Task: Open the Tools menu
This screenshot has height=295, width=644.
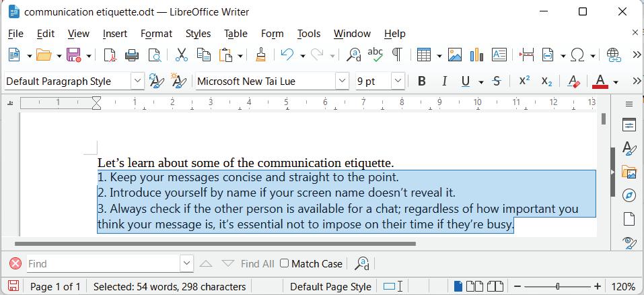Action: [309, 33]
